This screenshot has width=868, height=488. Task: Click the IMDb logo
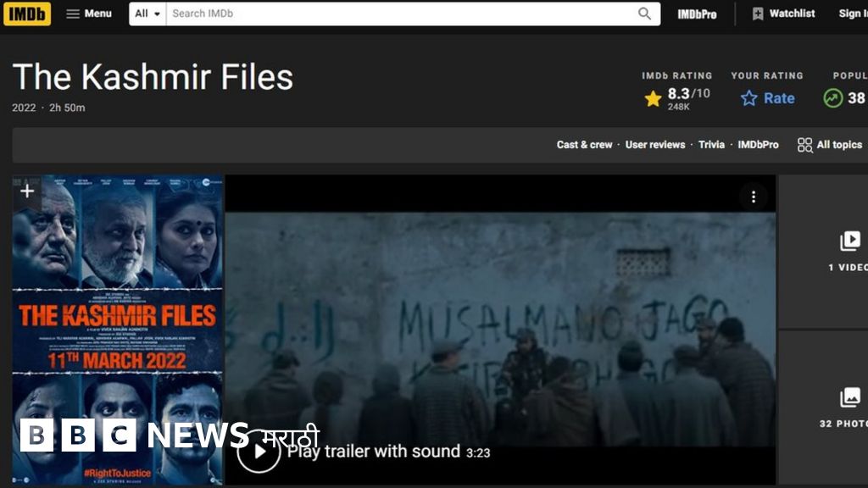(x=27, y=14)
